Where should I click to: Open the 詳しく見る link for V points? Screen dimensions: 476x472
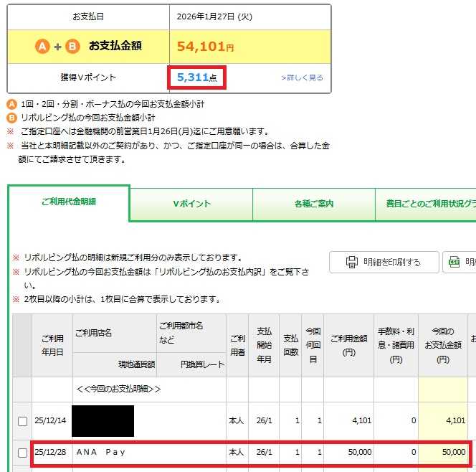coord(302,77)
